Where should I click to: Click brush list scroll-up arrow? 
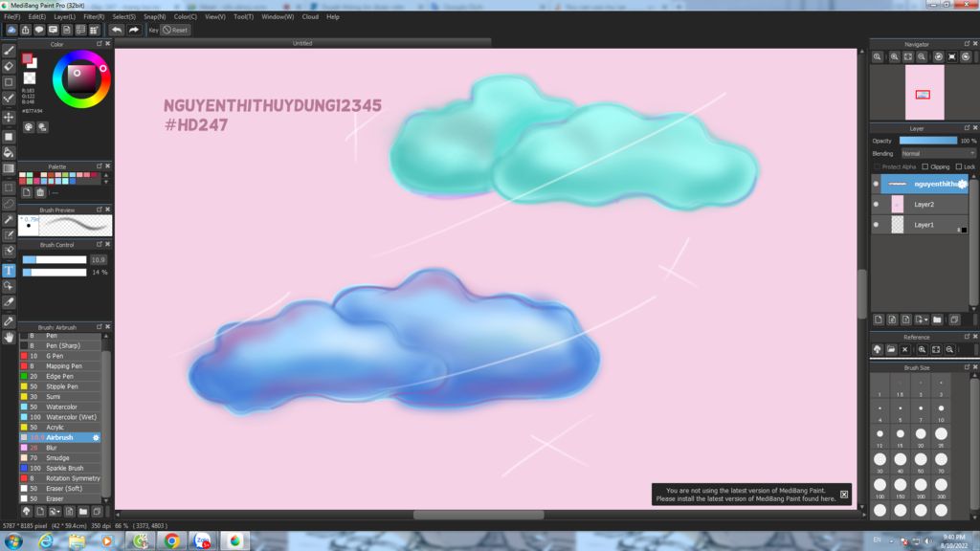(x=105, y=336)
